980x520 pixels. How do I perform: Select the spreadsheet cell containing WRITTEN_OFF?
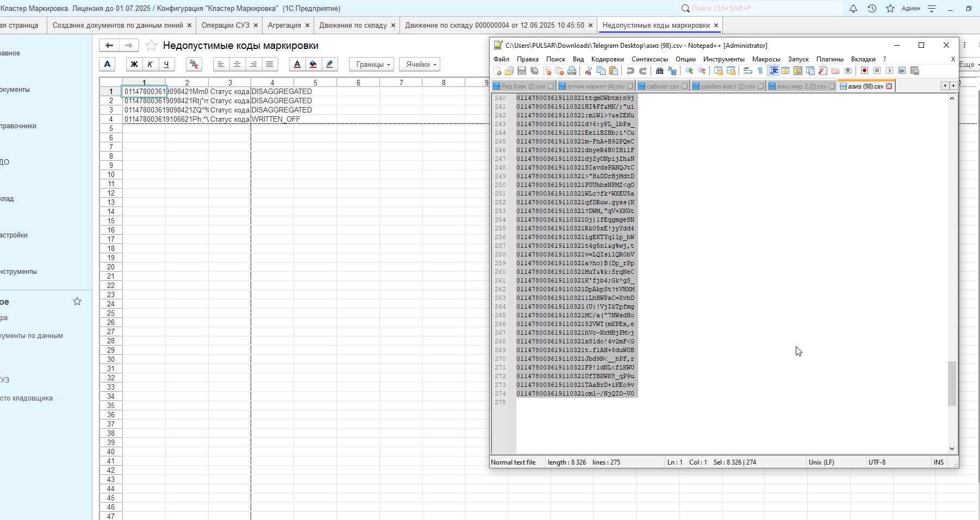272,119
